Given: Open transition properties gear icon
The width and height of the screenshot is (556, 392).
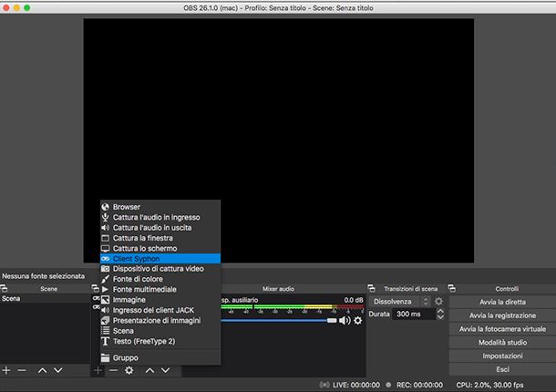Looking at the screenshot, I should pyautogui.click(x=438, y=301).
